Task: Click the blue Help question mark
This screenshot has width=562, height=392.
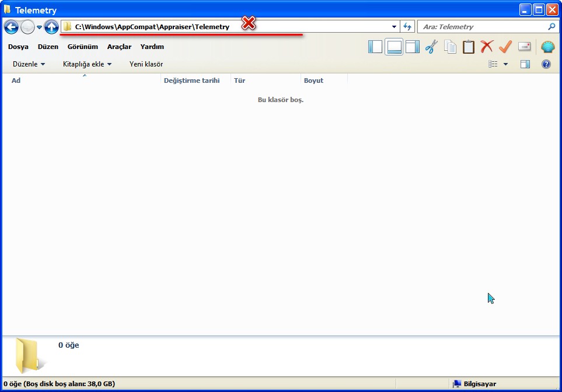Action: click(546, 64)
